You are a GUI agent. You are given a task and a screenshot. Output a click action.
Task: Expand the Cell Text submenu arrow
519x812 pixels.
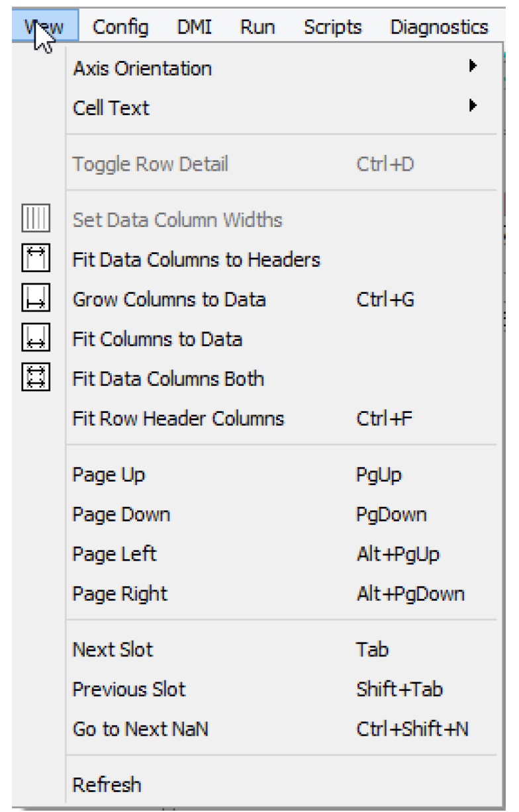click(473, 107)
